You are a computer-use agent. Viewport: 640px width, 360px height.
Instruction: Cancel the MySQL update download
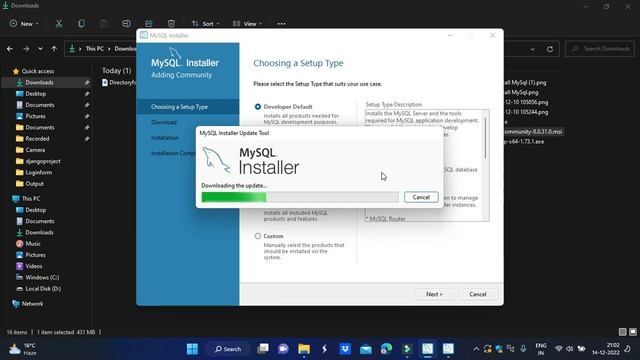421,197
